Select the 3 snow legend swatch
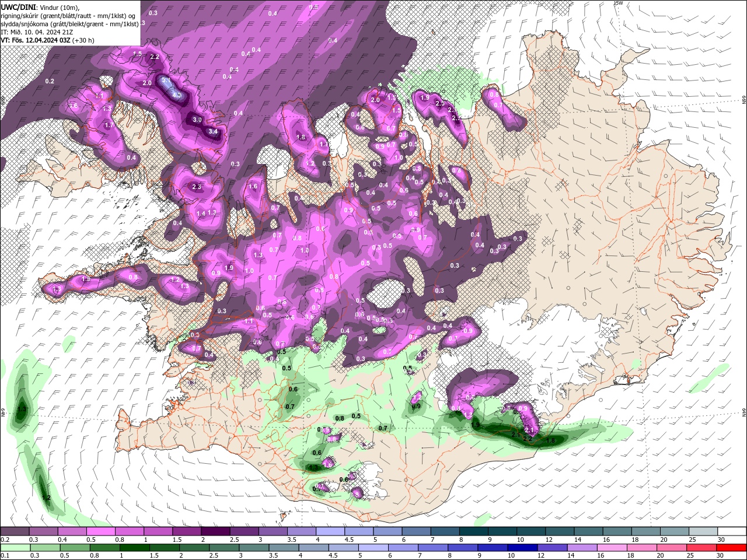 pyautogui.click(x=272, y=531)
